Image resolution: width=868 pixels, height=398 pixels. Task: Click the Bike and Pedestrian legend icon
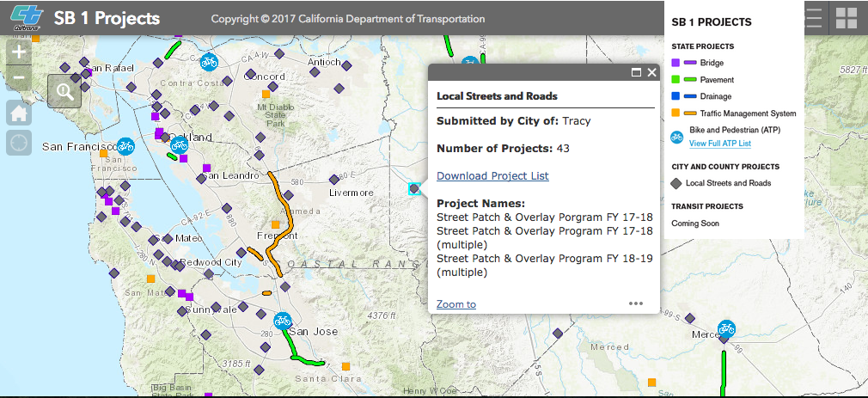(676, 137)
